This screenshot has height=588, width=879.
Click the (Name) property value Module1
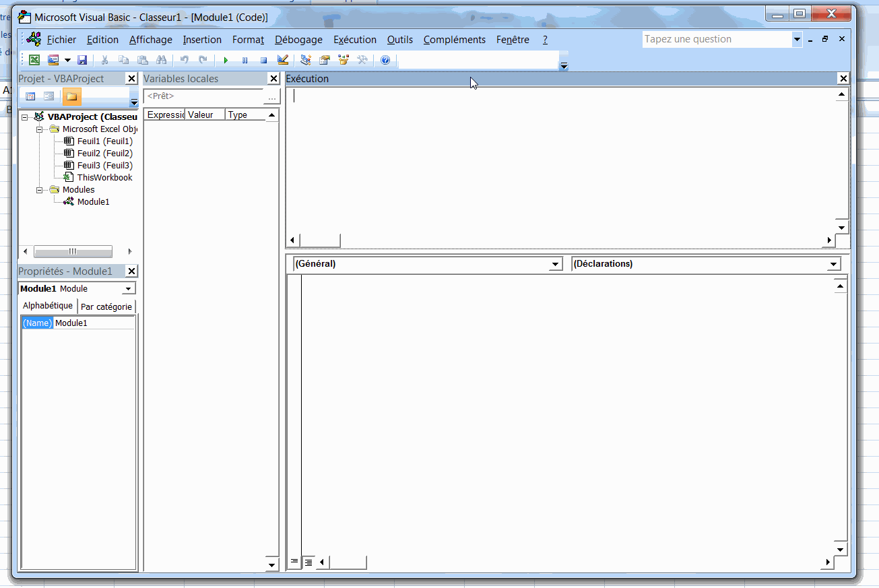point(94,323)
